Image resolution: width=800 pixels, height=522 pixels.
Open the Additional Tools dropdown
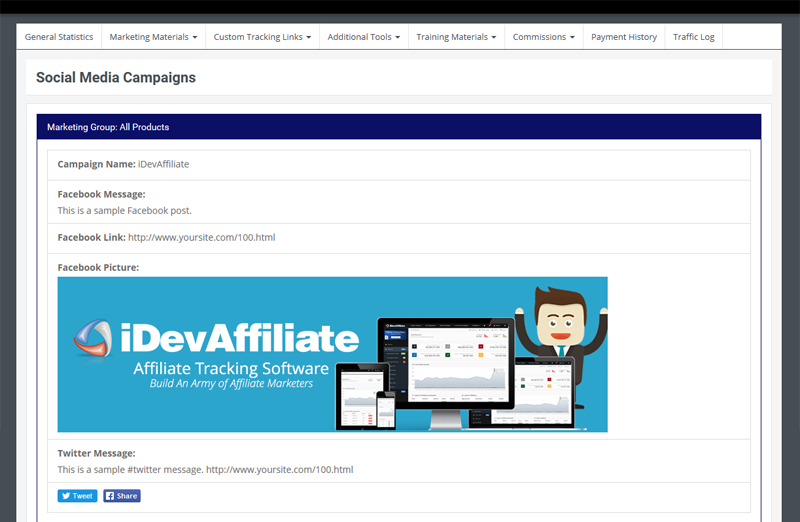(364, 37)
